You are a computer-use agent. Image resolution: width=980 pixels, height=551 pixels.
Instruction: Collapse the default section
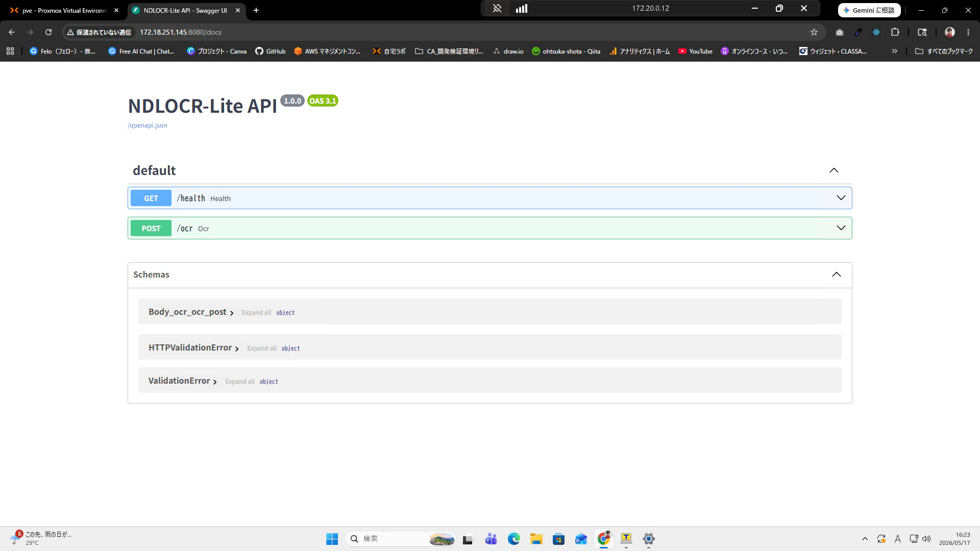[834, 170]
